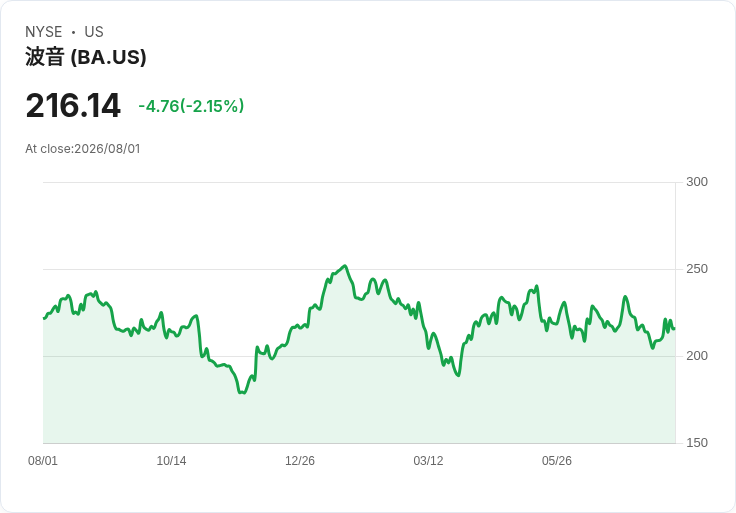Click the 12/26 date axis label
The height and width of the screenshot is (513, 736).
pyautogui.click(x=300, y=461)
